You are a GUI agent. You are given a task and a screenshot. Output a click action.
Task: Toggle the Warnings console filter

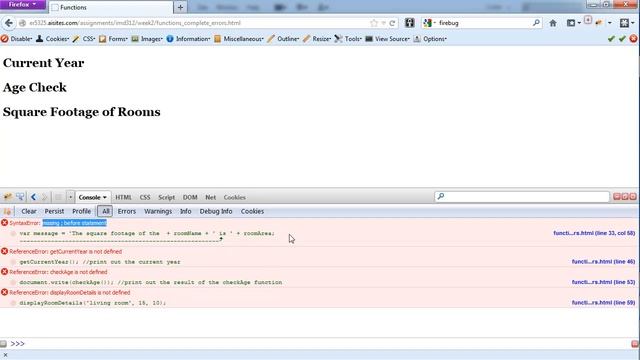pos(158,211)
